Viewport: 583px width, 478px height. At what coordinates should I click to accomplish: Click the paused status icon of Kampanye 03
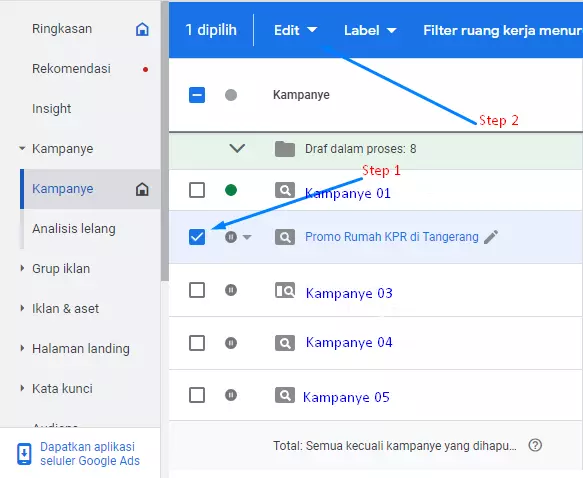[231, 290]
